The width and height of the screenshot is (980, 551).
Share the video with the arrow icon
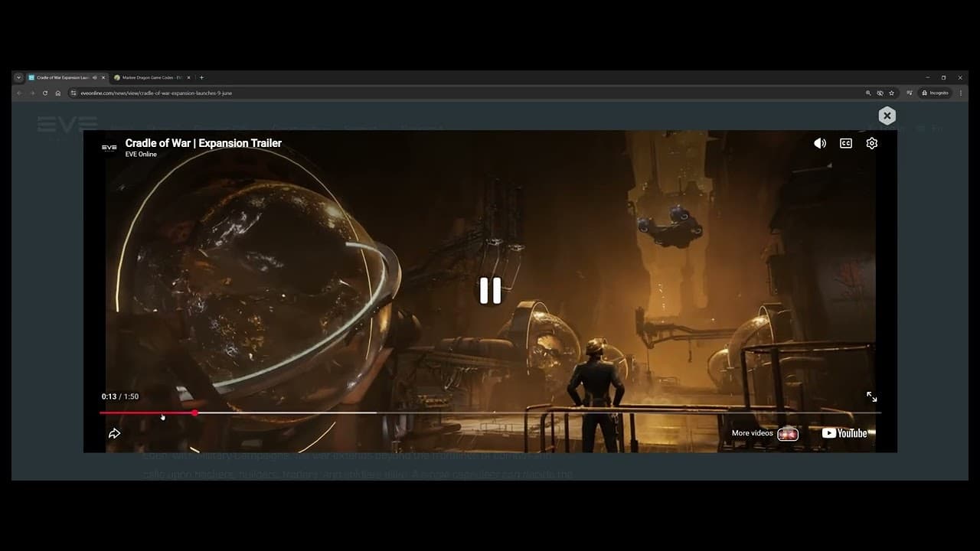[114, 433]
